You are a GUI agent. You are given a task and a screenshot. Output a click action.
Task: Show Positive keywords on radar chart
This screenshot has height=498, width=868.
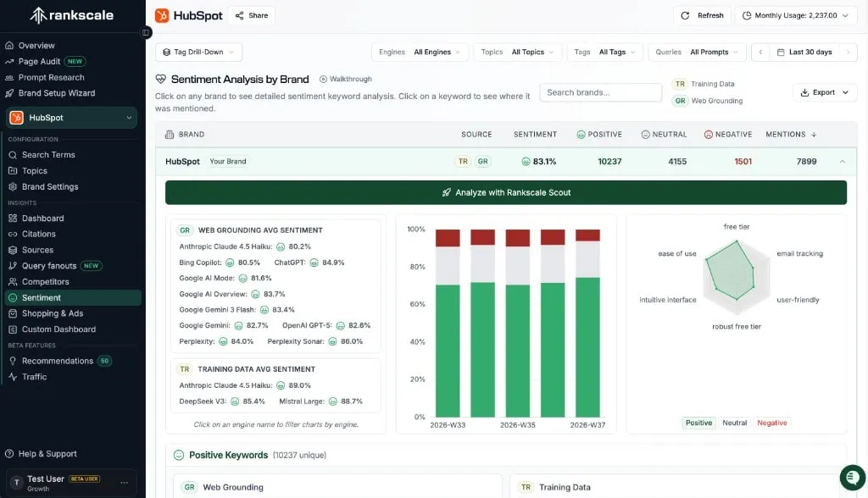coord(698,423)
